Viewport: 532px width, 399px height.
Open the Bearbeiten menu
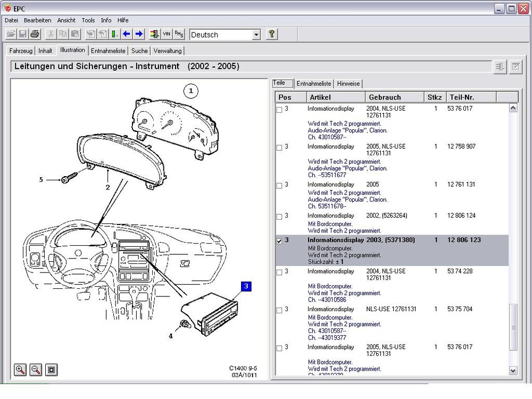(37, 20)
